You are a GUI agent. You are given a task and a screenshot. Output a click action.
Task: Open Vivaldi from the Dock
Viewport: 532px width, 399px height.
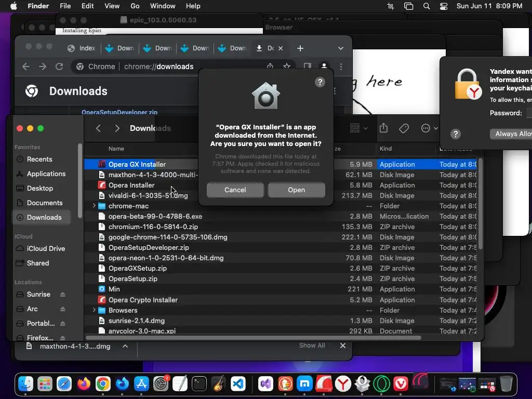(x=401, y=384)
